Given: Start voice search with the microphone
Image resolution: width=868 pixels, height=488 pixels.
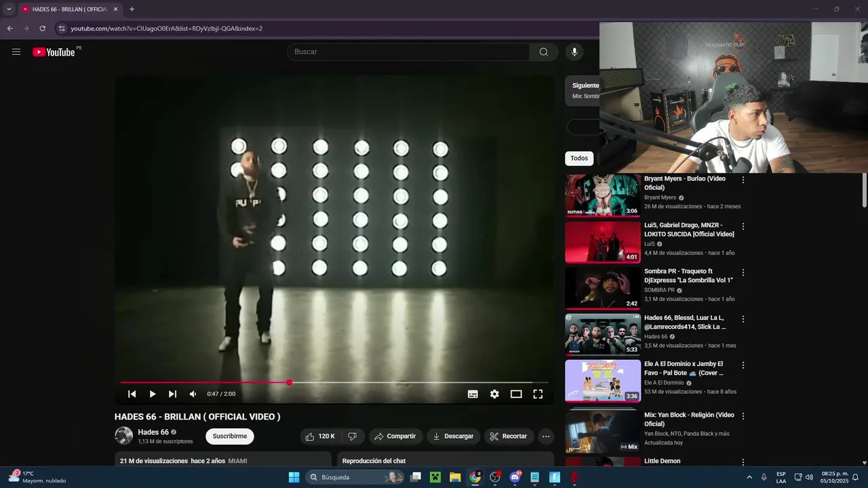Looking at the screenshot, I should (x=574, y=52).
